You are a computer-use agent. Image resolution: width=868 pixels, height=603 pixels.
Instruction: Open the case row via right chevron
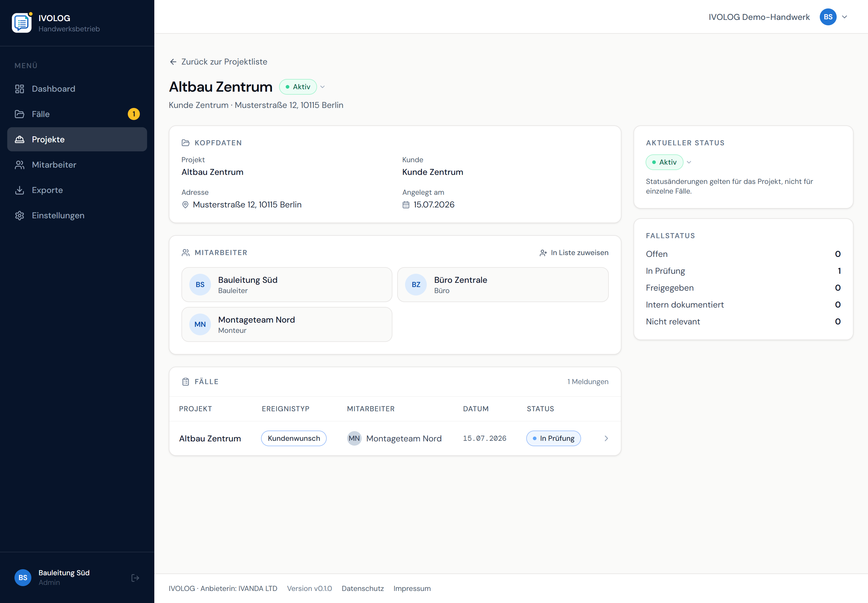click(x=606, y=438)
